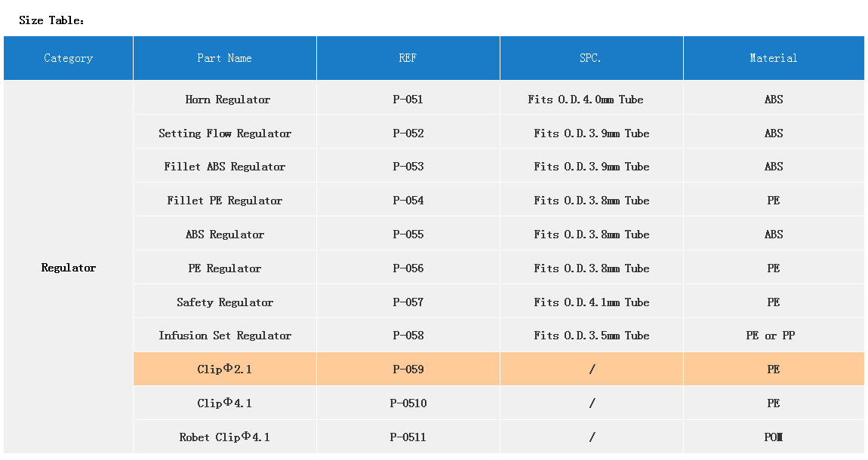Click the POM material cell
Viewport: 868px width, 460px height.
774,437
